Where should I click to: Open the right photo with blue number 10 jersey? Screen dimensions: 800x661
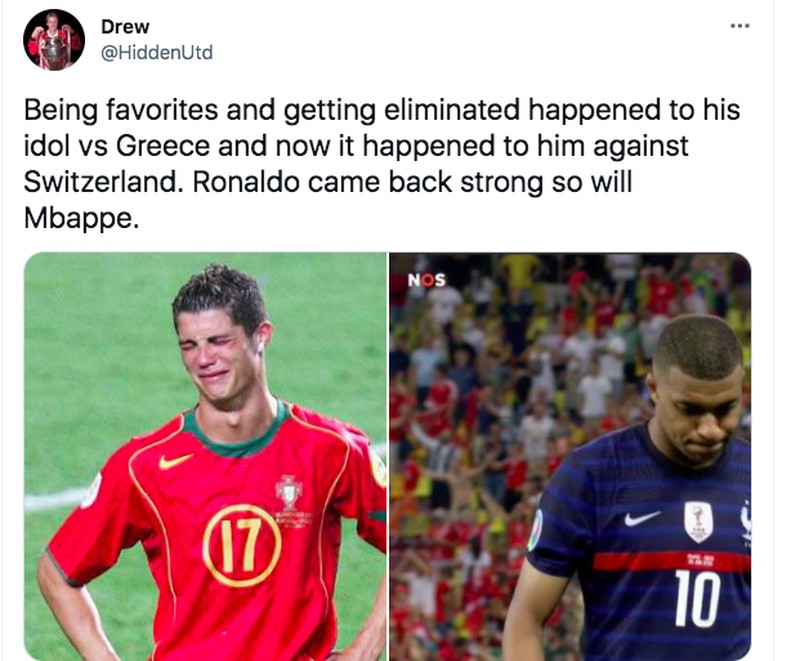[570, 456]
